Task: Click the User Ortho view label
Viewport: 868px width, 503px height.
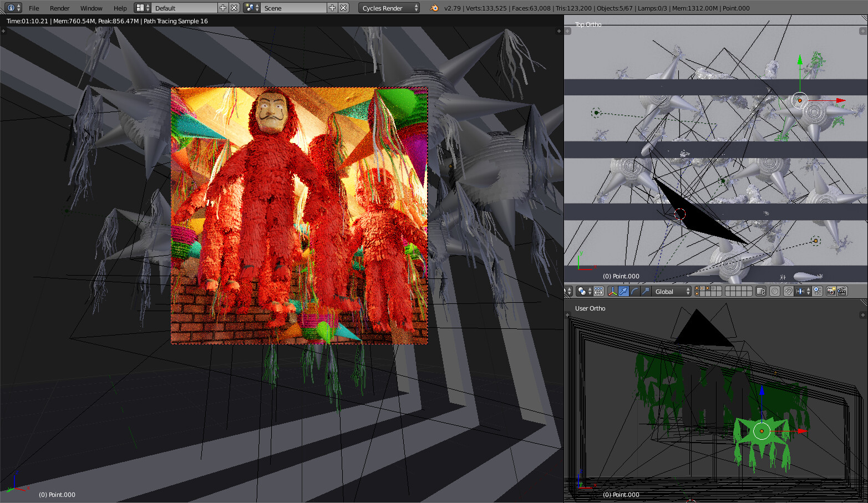Action: pos(590,308)
